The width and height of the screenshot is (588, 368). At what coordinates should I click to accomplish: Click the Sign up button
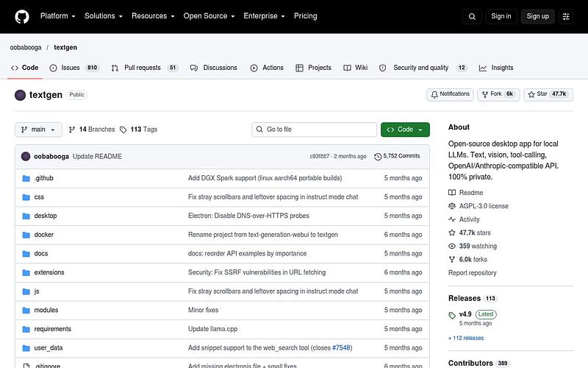(537, 16)
